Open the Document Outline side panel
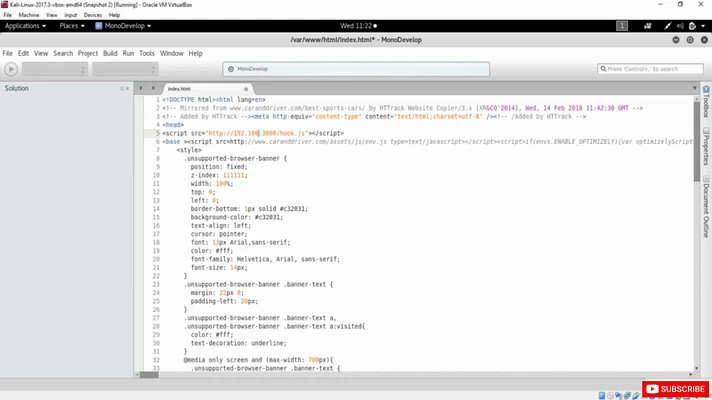Viewport: 712px width, 400px height. pyautogui.click(x=706, y=207)
